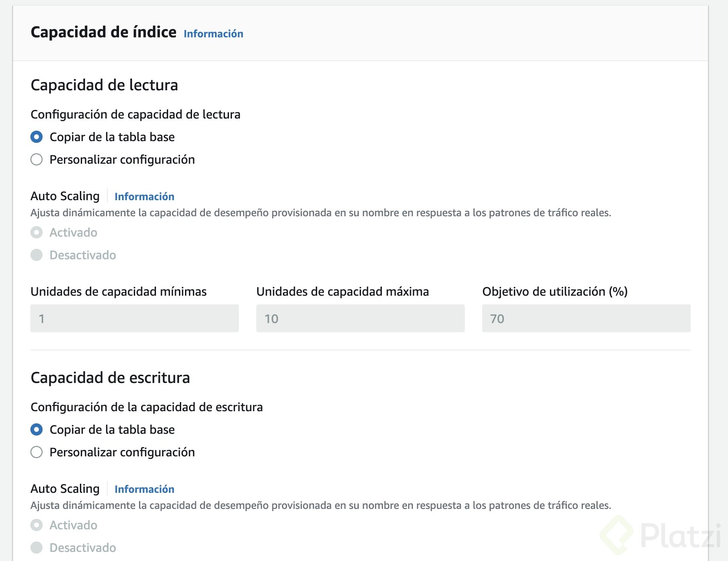Click the Capacidad de lectura heading
Viewport: 728px width, 561px height.
point(104,85)
